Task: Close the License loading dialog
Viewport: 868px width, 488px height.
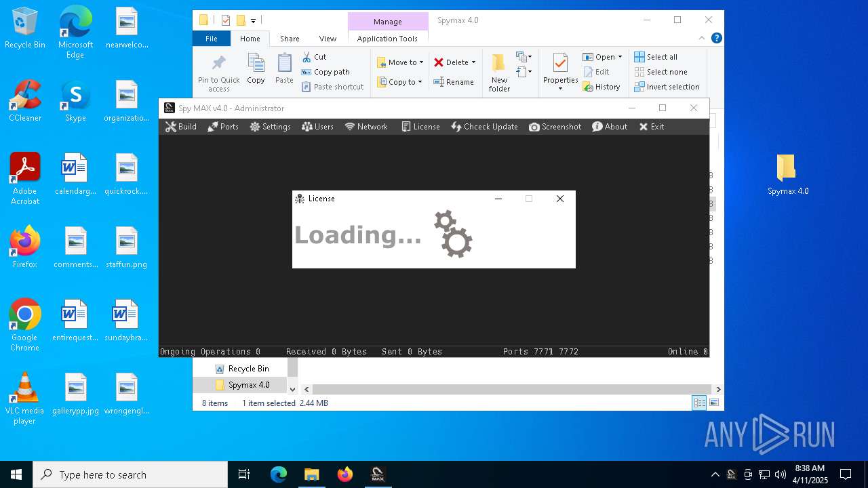Action: pyautogui.click(x=559, y=199)
